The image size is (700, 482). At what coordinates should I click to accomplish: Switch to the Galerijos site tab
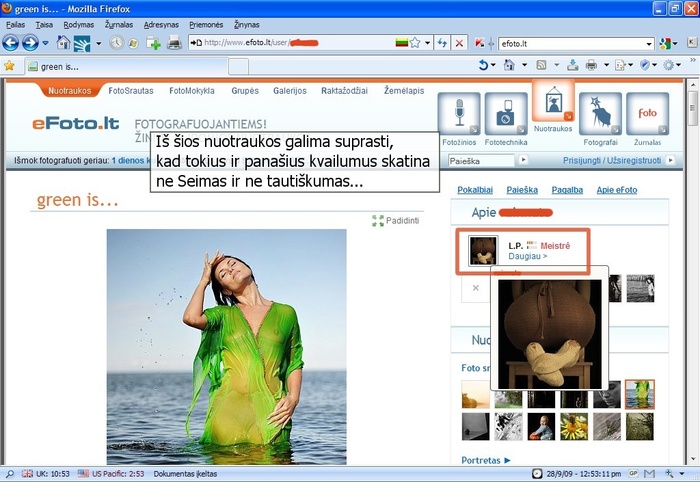[x=290, y=90]
